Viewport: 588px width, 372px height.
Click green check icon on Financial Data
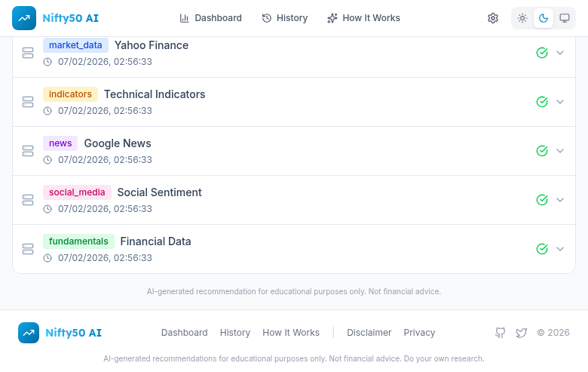(541, 249)
